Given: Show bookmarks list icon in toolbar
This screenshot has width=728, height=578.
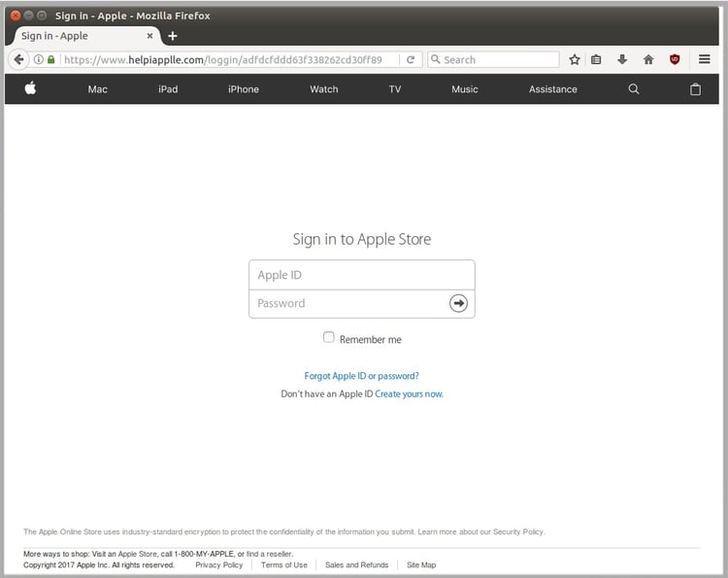Looking at the screenshot, I should coord(596,59).
